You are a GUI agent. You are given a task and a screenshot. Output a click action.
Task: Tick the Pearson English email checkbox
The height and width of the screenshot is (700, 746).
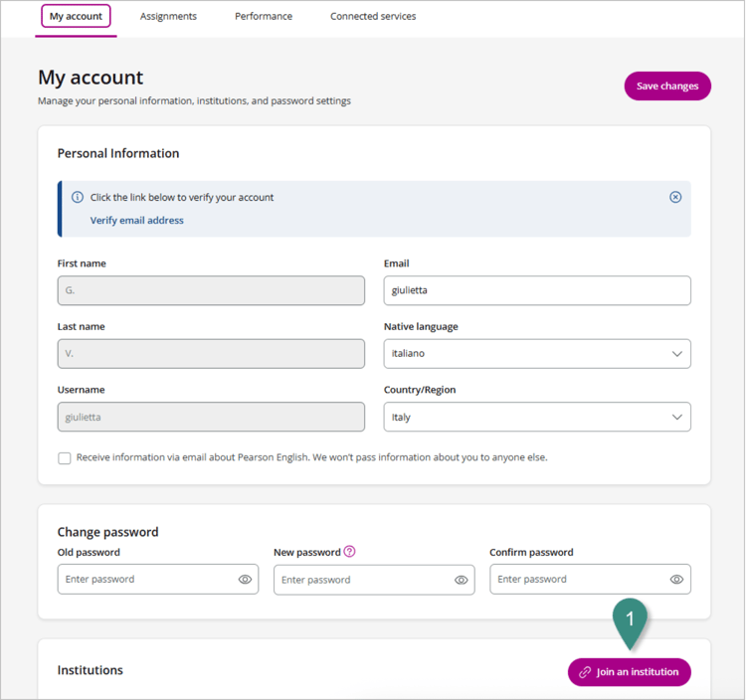[x=65, y=458]
